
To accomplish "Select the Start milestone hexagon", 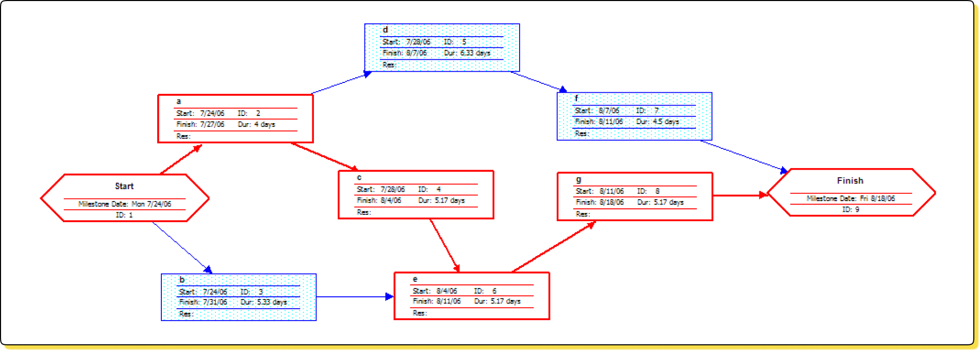I will [x=124, y=186].
